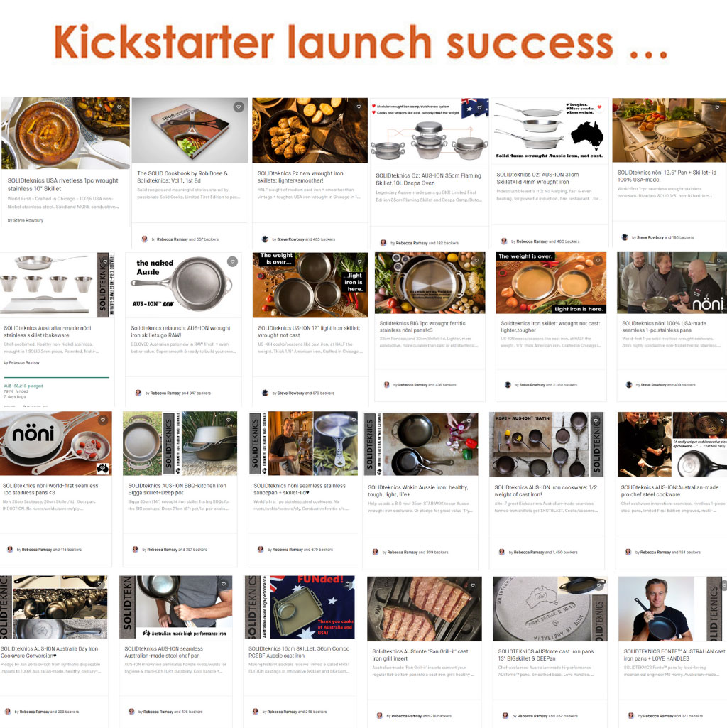Heart the Wokin Aussie iron project
The image size is (727, 728).
click(469, 420)
